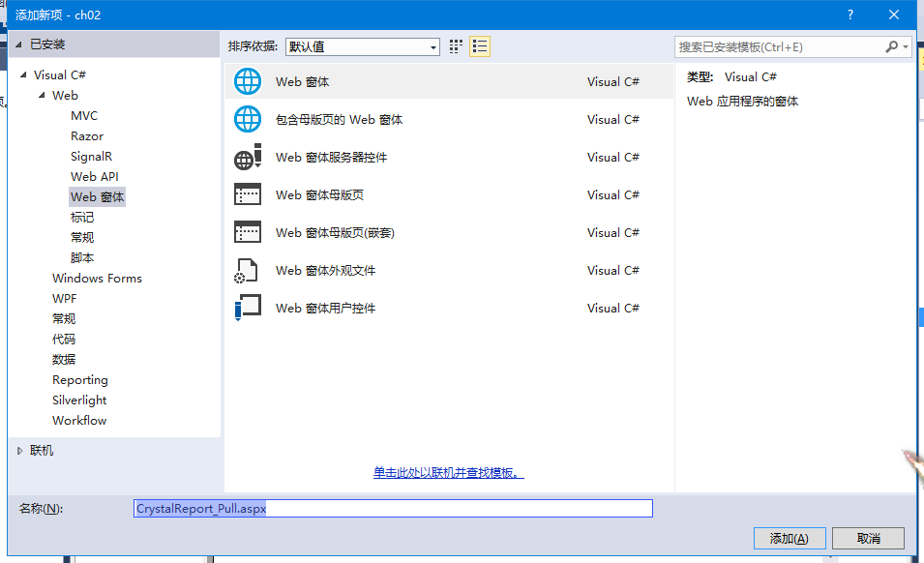This screenshot has width=924, height=563.
Task: Select Windows Forms category
Action: tap(97, 278)
